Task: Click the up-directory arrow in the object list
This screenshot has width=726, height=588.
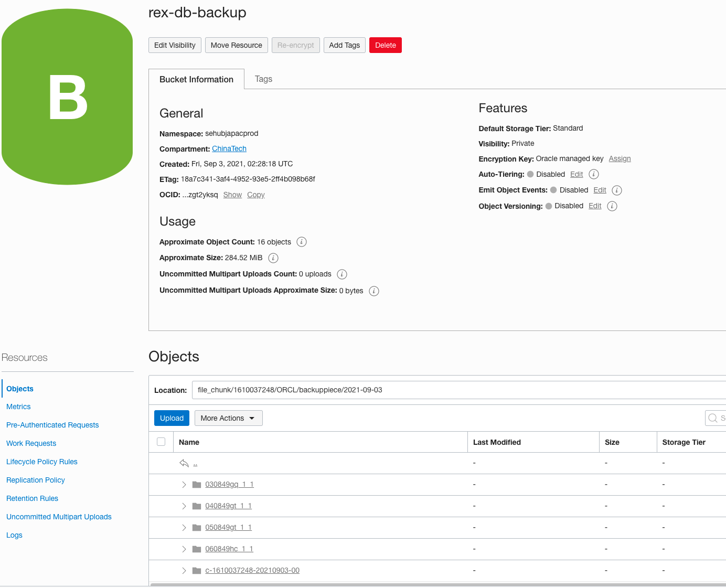Action: click(184, 463)
